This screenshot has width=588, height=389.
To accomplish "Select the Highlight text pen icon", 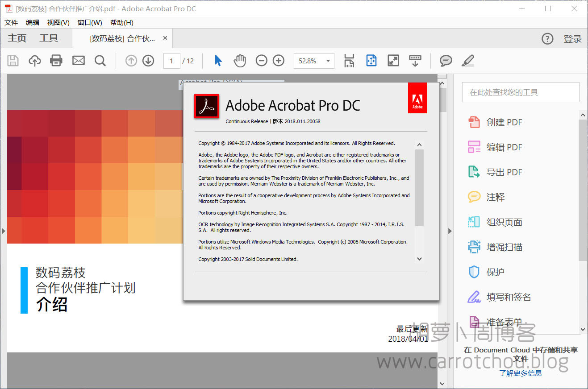I will [x=468, y=61].
